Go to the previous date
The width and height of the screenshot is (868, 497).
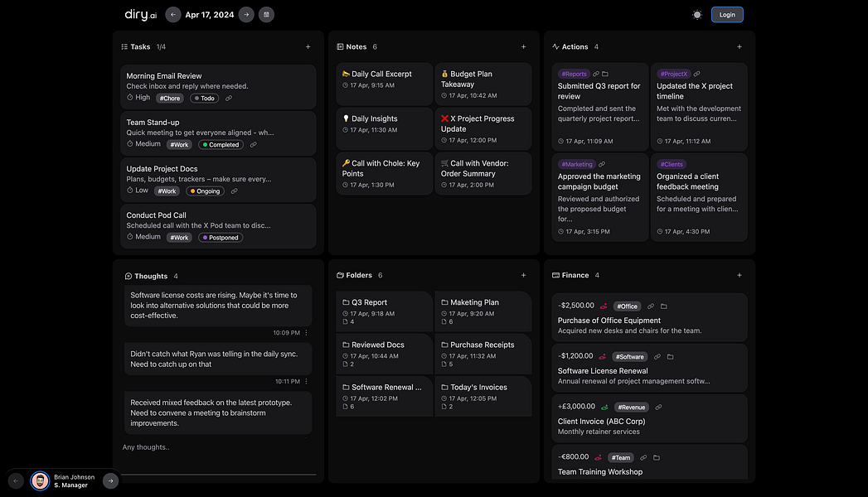point(172,14)
